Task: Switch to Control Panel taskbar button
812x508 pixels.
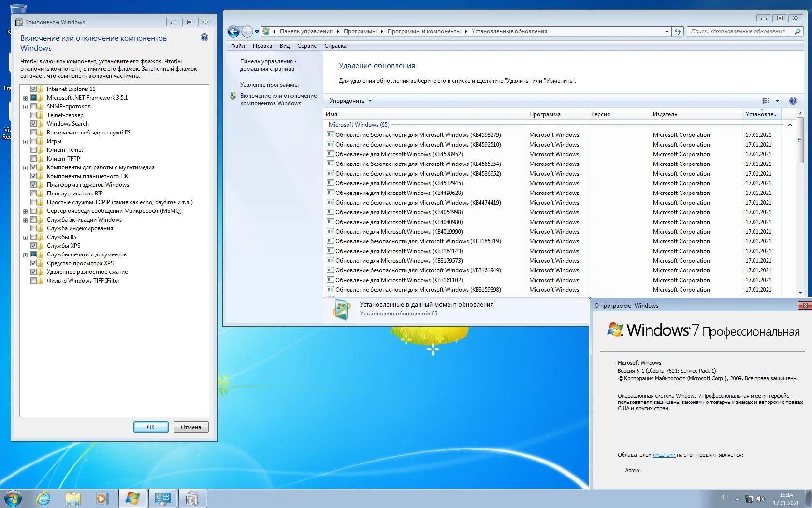Action: [162, 498]
